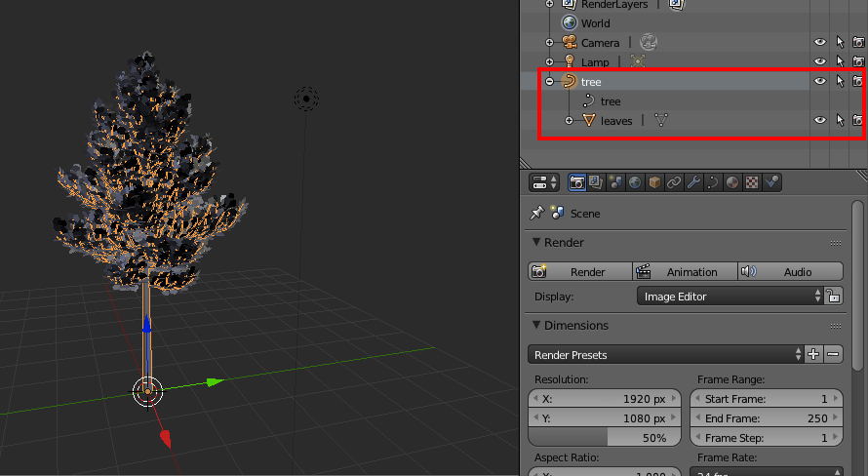Collapse the tree item in outliner
The image size is (868, 476).
coord(549,81)
